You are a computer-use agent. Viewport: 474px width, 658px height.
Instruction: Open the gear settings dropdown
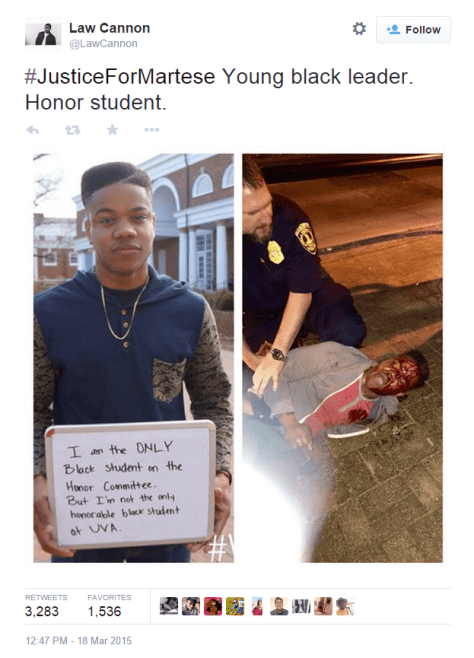coord(359,29)
